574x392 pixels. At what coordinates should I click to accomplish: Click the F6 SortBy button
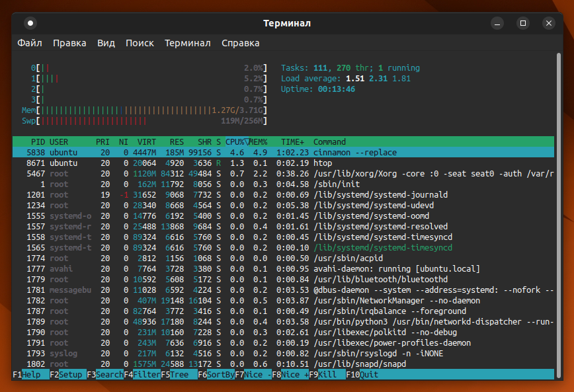(216, 374)
